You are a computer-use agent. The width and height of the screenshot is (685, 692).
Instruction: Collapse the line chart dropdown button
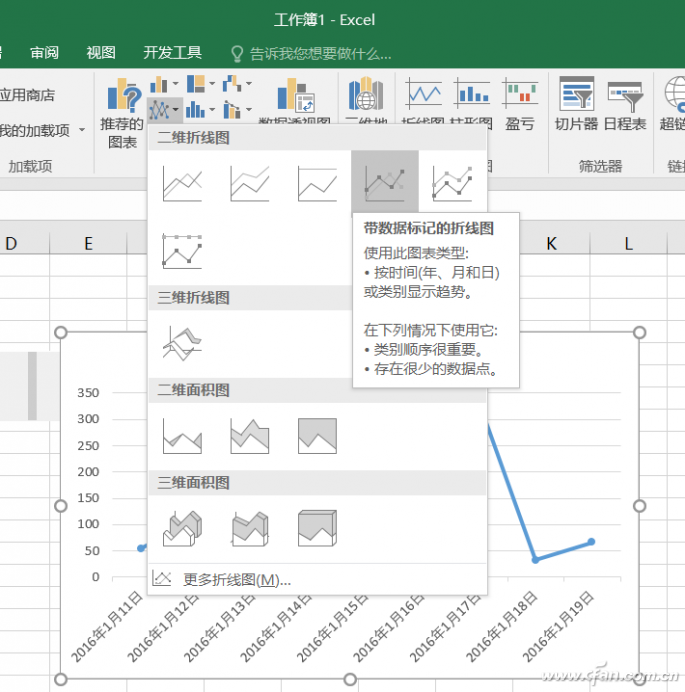[163, 108]
